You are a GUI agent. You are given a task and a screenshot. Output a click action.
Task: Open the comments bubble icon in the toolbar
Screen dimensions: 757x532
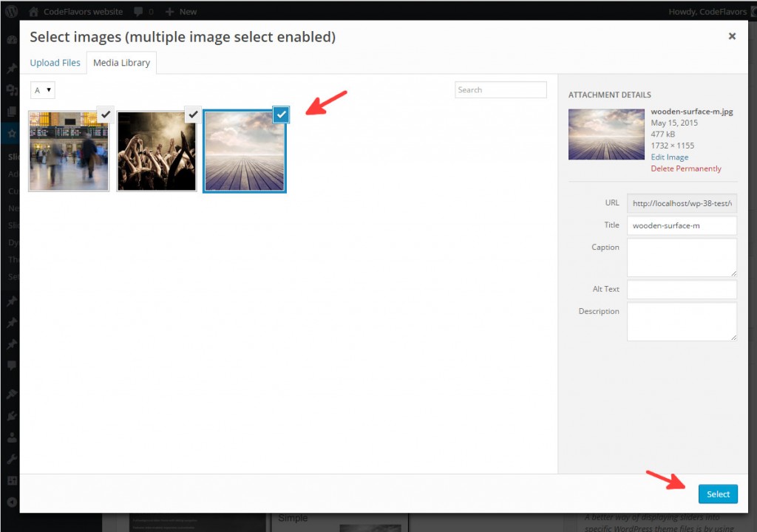[140, 11]
